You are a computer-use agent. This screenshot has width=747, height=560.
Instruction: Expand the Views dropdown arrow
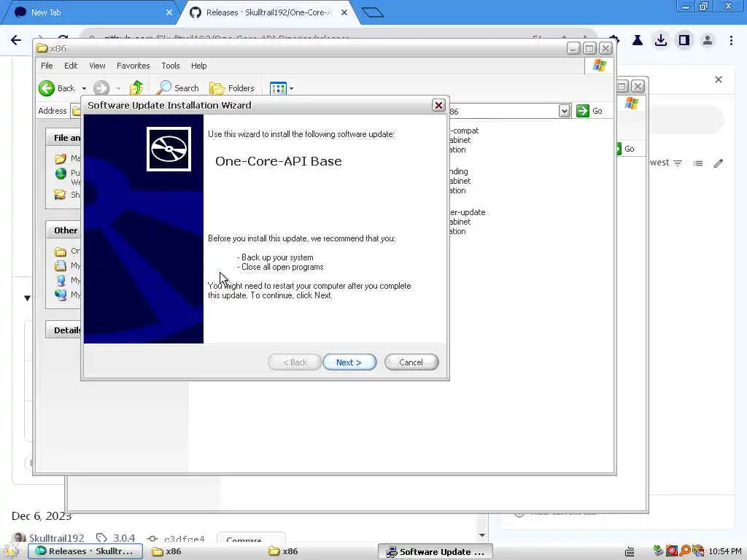pyautogui.click(x=291, y=88)
